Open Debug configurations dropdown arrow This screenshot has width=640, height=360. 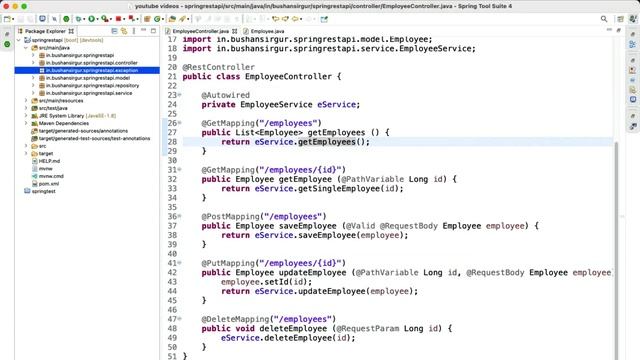tap(84, 19)
